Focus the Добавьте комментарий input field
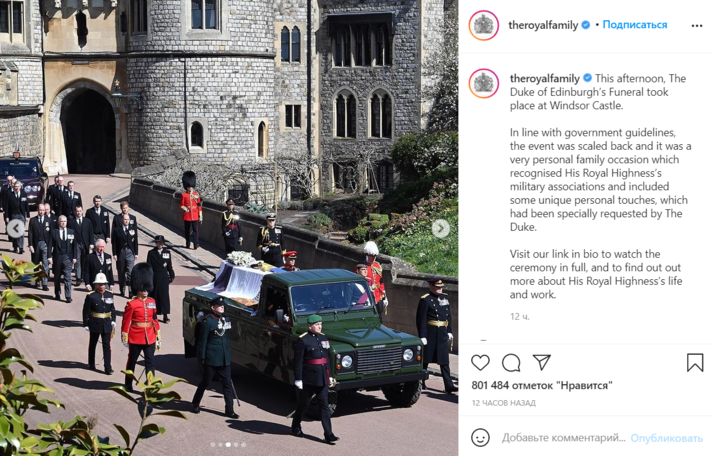Screen dimensions: 713x456 tap(563, 438)
